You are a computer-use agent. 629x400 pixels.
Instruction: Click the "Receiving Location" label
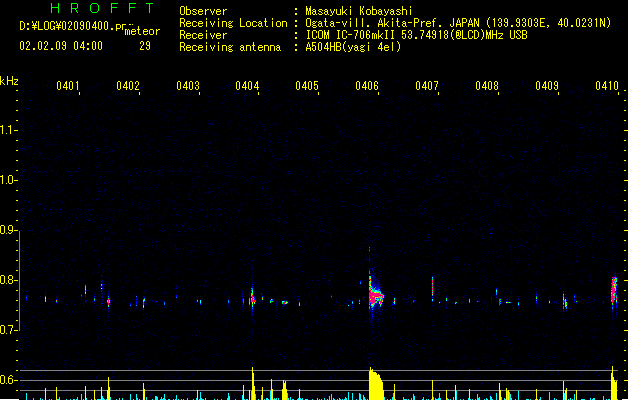[x=233, y=23]
